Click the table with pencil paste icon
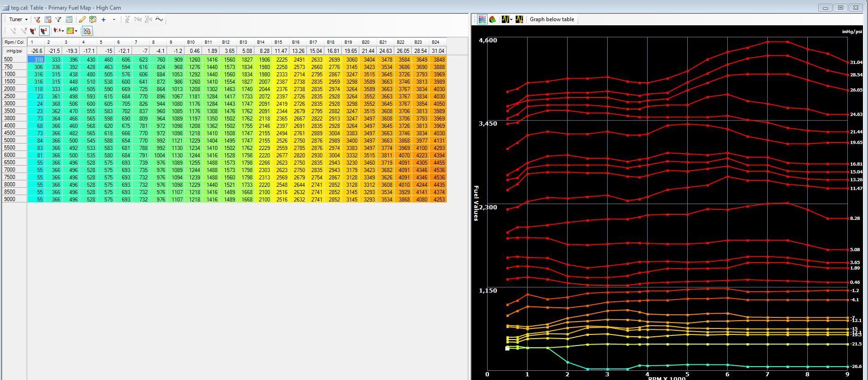This screenshot has height=380, width=868. click(92, 19)
